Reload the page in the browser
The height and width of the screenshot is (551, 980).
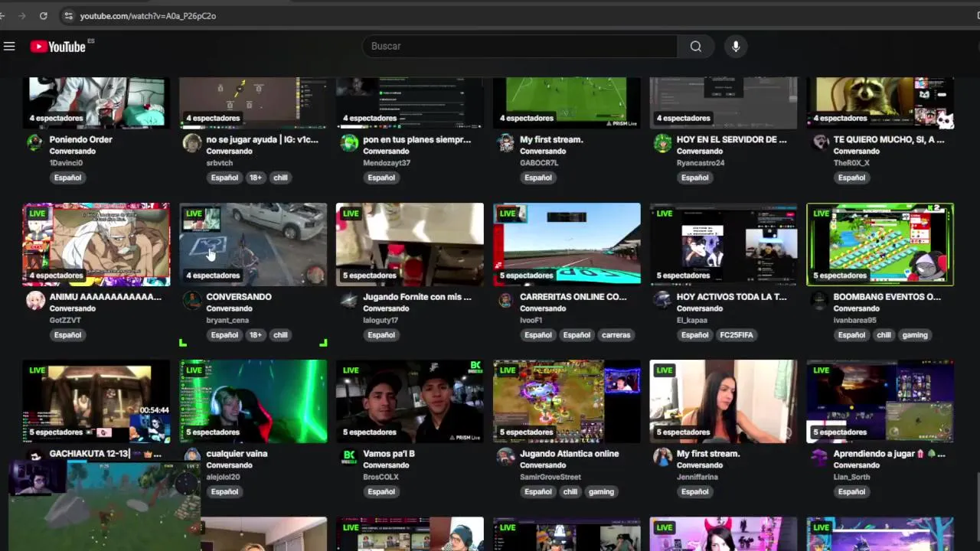43,15
